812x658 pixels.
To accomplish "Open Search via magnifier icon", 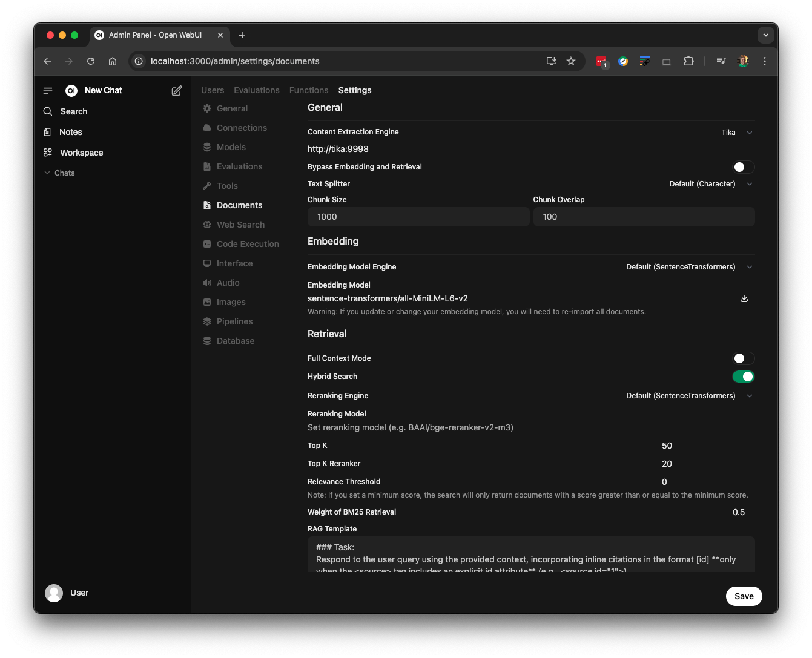I will [48, 111].
